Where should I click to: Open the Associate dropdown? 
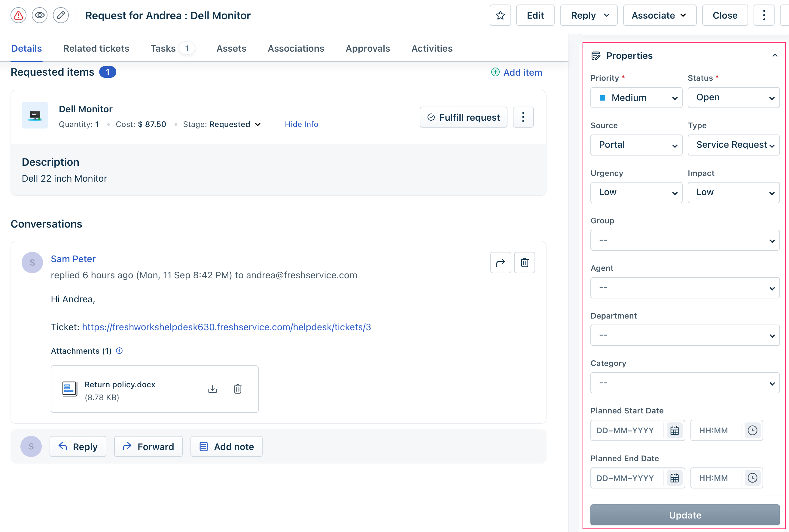point(659,15)
